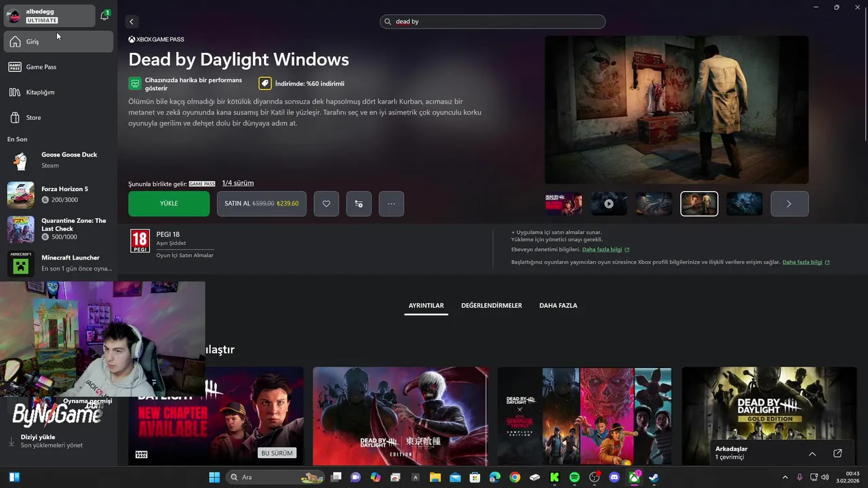This screenshot has height=488, width=868.
Task: Open Game Pass section in sidebar
Action: (x=58, y=67)
